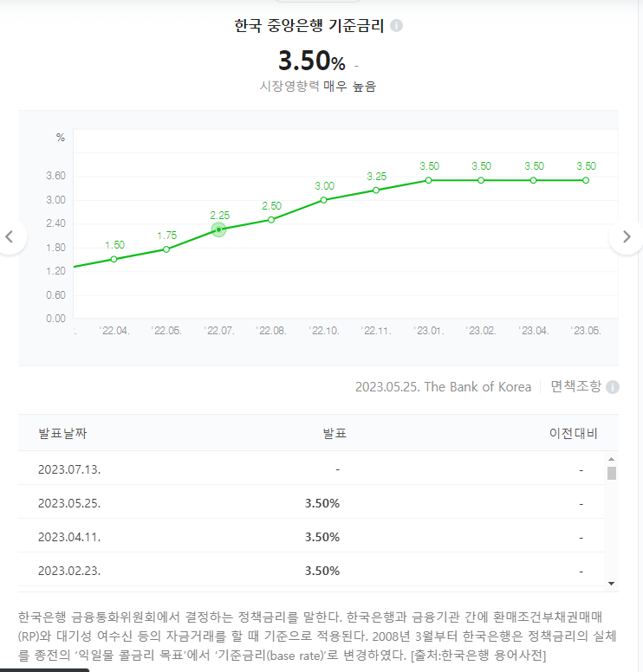Click the highlighted 2.25 data point on chart
Screen dimensions: 643x672
pos(218,229)
